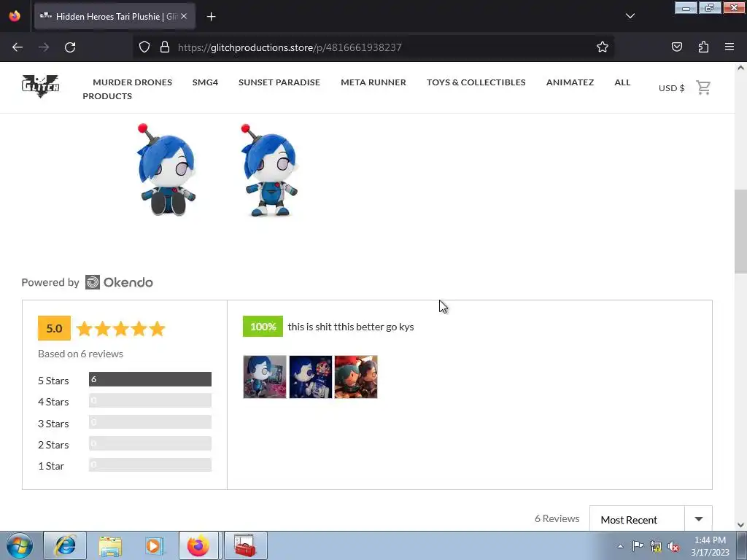
Task: Click the muted volume tray icon
Action: point(673,547)
